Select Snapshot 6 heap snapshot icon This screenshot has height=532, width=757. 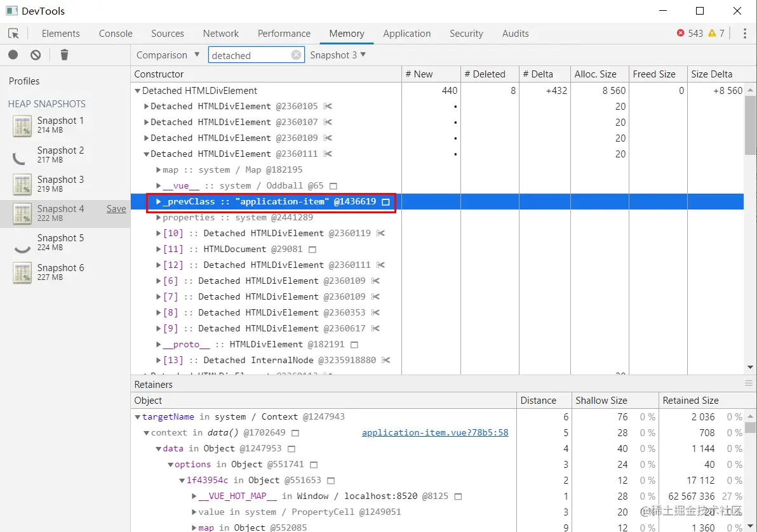click(x=22, y=273)
